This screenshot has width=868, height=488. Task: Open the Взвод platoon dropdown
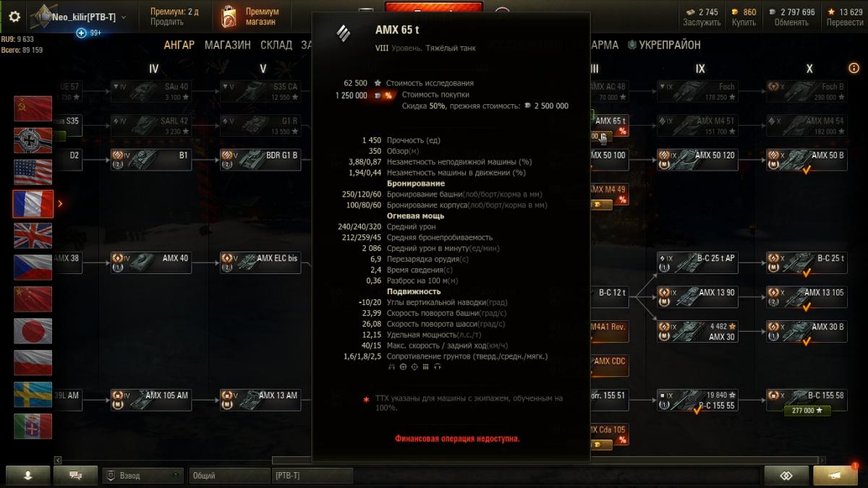pyautogui.click(x=142, y=476)
